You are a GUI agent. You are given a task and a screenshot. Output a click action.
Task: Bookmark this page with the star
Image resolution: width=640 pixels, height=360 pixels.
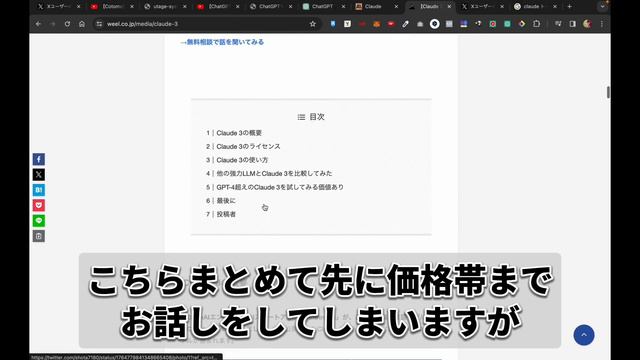pyautogui.click(x=313, y=24)
